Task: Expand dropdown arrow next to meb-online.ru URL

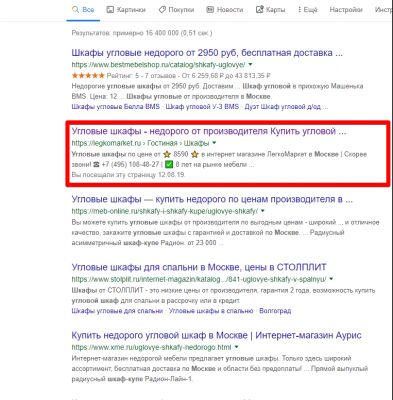Action: (x=263, y=211)
